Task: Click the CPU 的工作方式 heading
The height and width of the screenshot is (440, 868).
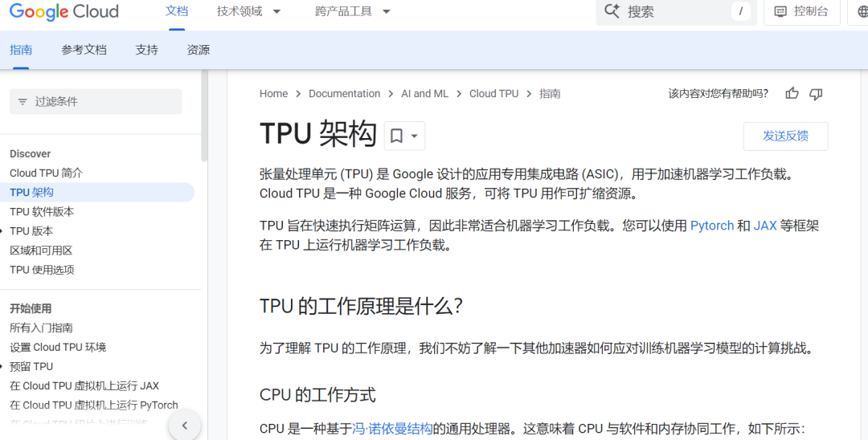Action: [317, 395]
